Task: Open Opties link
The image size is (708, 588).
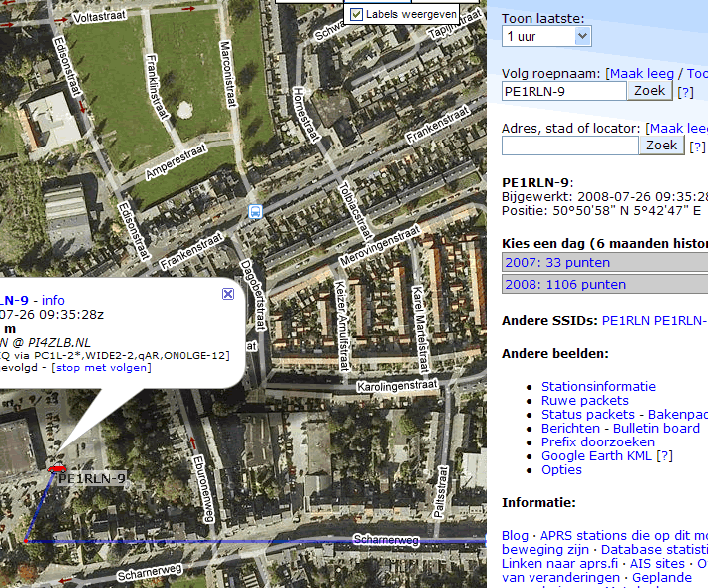Action: click(x=561, y=470)
